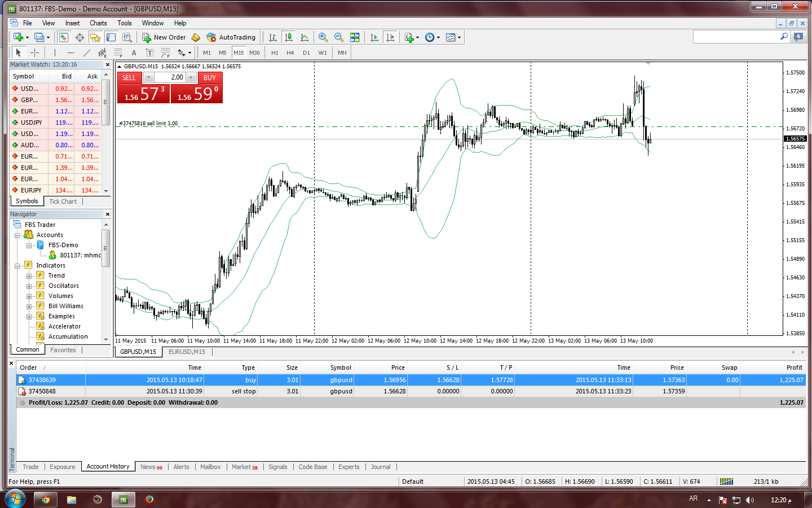Toggle the AutoTrading button
Viewport: 812px width, 508px height.
(231, 37)
